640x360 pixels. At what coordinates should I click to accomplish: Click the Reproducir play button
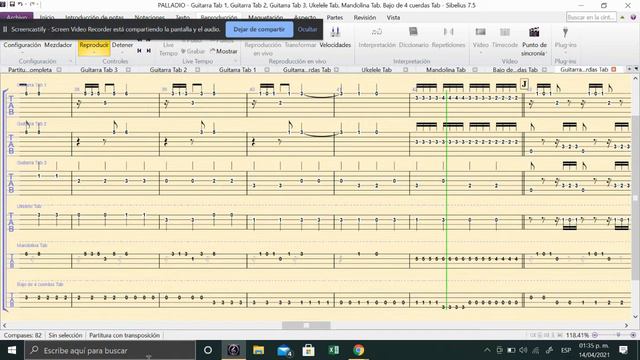pos(94,48)
